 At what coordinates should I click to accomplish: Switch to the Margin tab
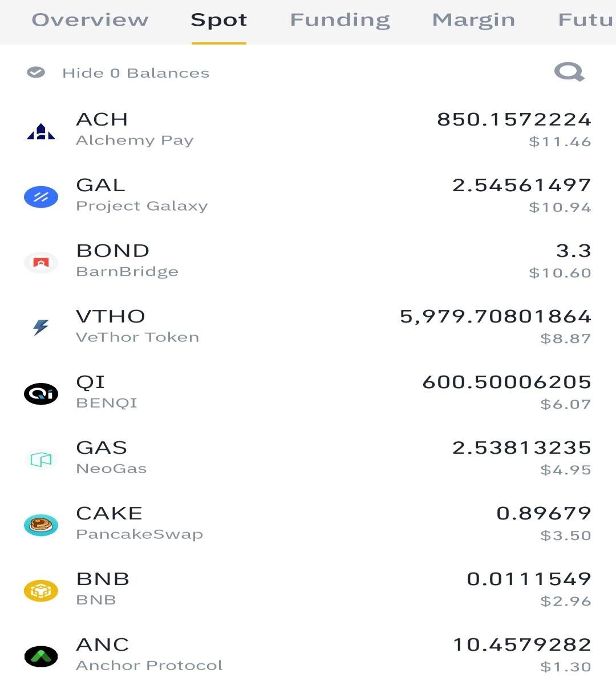coord(473,20)
